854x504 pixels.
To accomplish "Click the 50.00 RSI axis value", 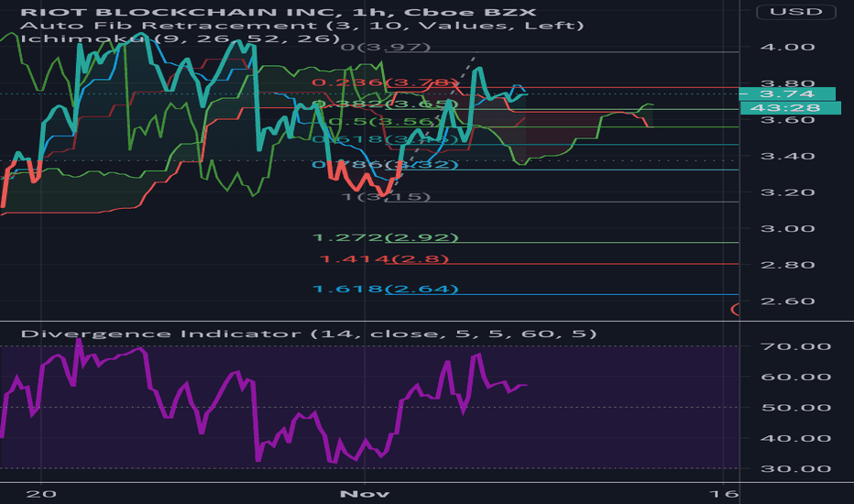I will [795, 408].
